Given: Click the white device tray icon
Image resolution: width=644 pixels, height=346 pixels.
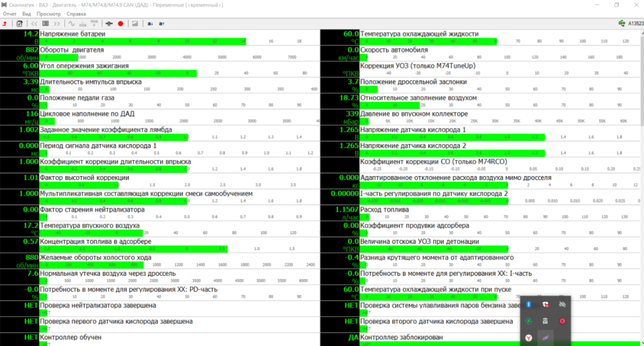Looking at the screenshot, I should 545,321.
